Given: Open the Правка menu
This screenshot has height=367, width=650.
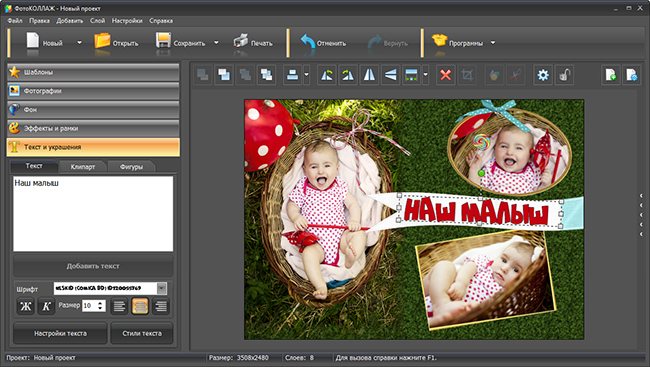Looking at the screenshot, I should (x=39, y=20).
